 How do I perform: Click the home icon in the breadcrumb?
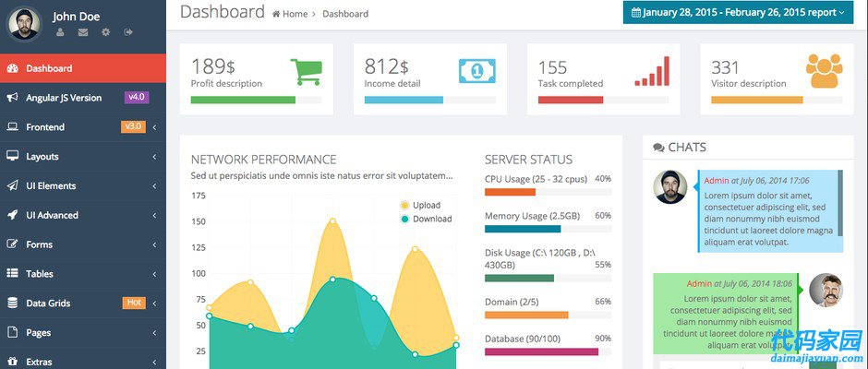click(276, 15)
